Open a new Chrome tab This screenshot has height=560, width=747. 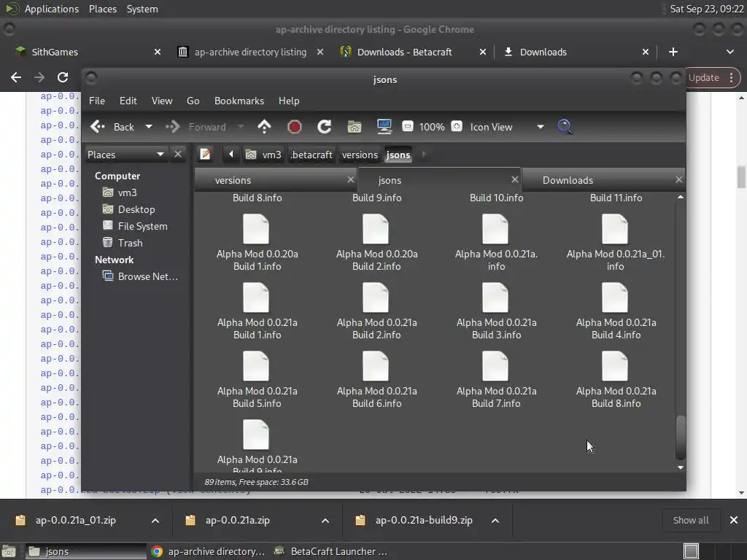pyautogui.click(x=673, y=52)
